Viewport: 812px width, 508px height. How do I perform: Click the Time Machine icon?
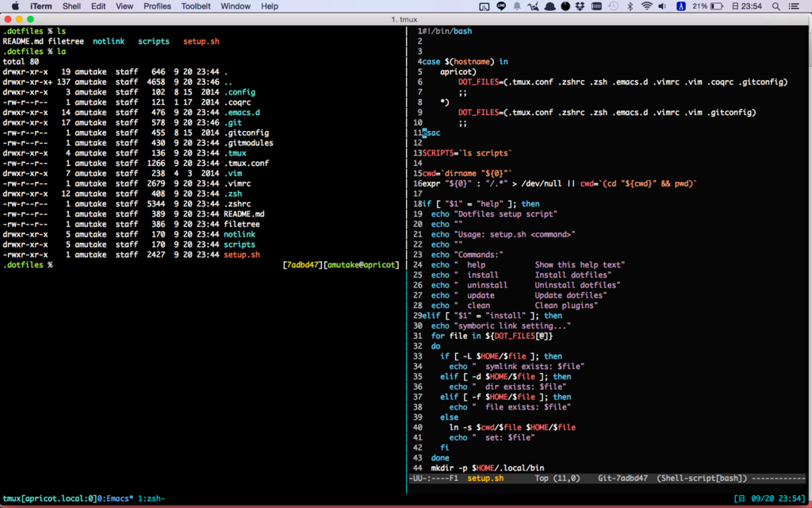point(613,6)
